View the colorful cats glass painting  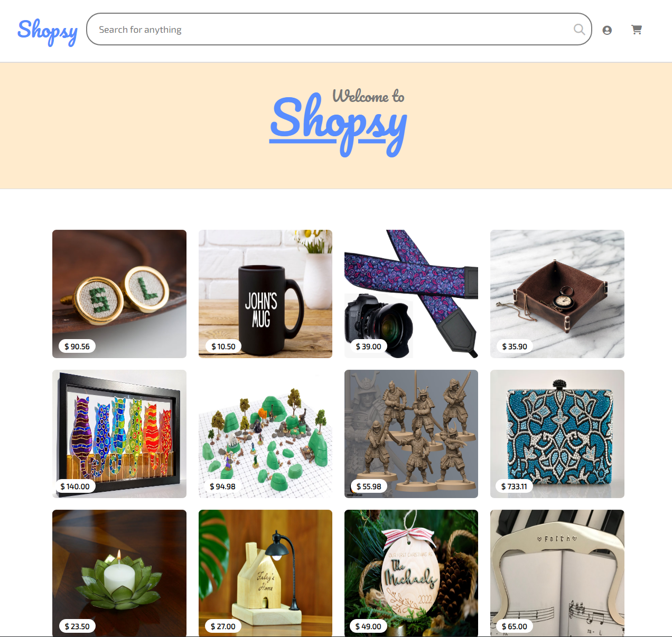[119, 434]
